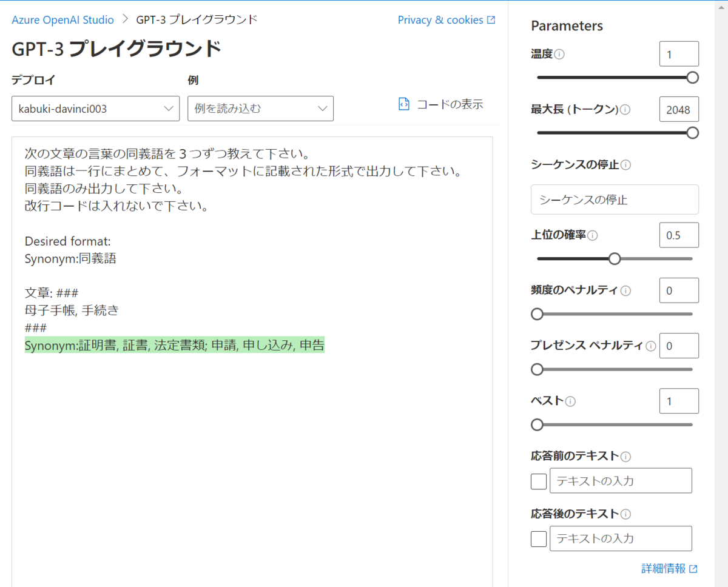Click the 温度 value box showing 1
The height and width of the screenshot is (587, 728).
click(679, 54)
